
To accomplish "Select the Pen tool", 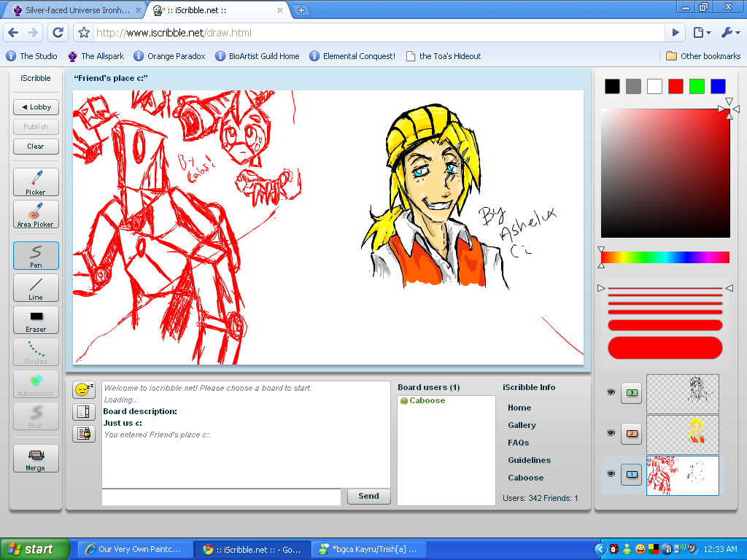I will [36, 255].
